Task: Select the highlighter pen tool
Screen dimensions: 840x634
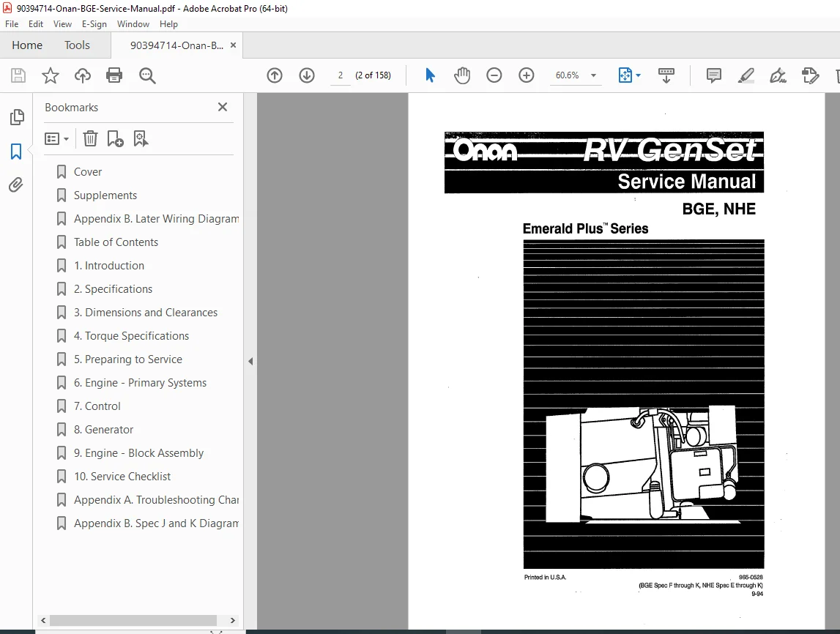Action: (x=746, y=75)
